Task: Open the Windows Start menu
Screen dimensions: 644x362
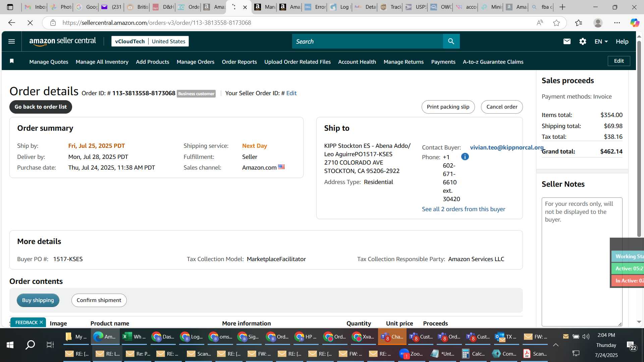Action: [10, 345]
